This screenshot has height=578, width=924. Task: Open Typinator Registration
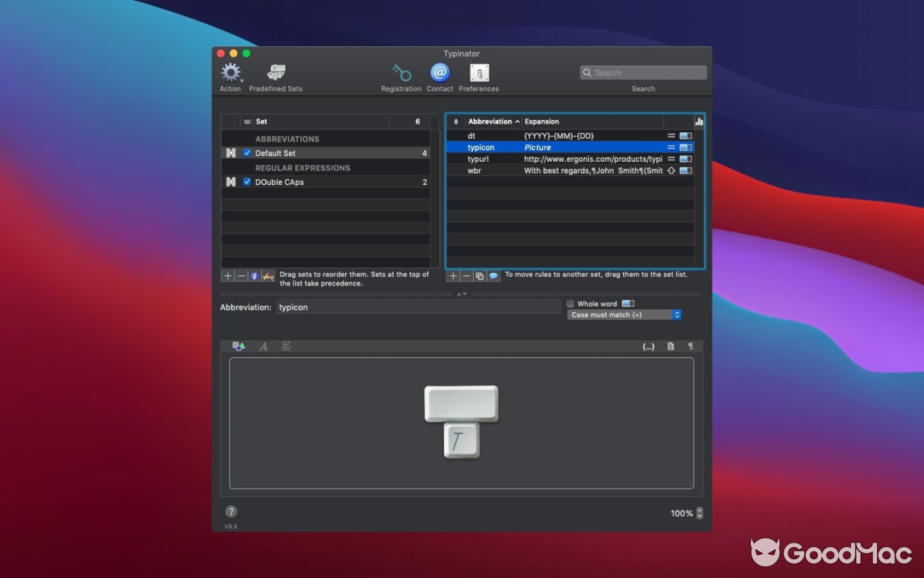point(401,72)
